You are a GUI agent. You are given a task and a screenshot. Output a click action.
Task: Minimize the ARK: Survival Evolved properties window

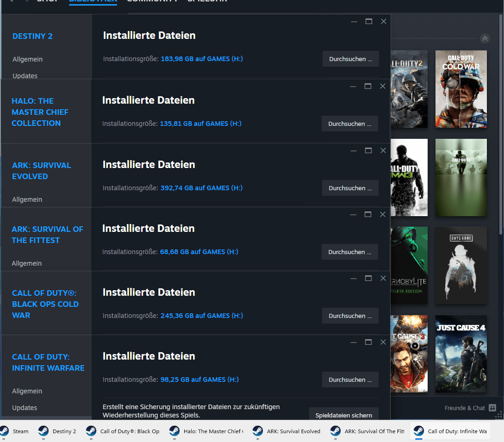click(x=354, y=150)
